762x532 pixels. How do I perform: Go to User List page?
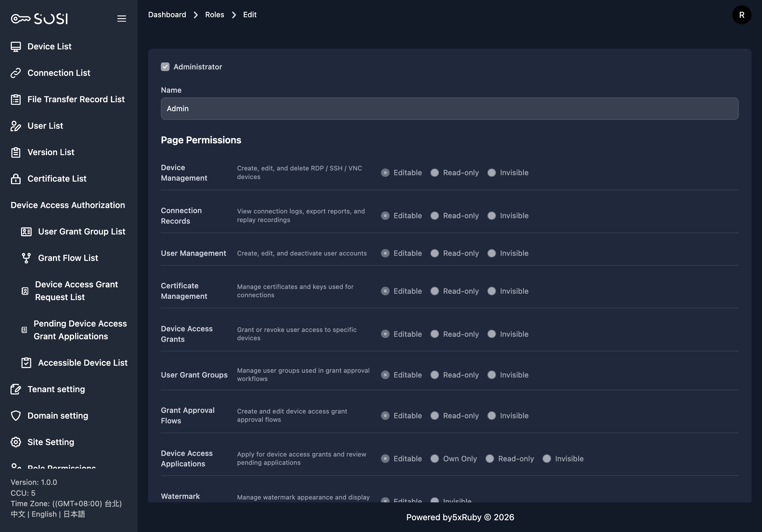[45, 126]
